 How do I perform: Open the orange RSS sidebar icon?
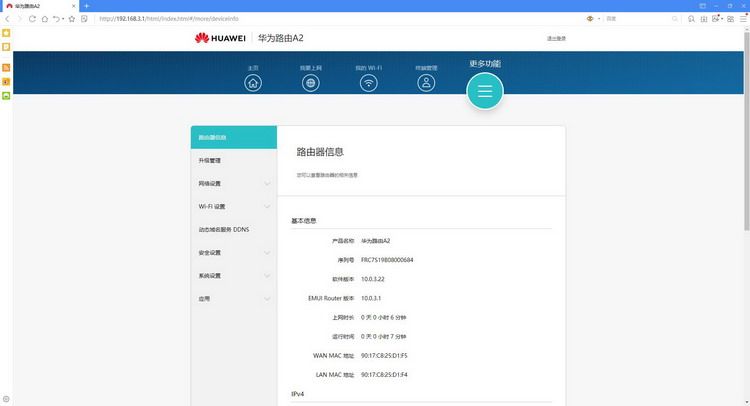[6, 68]
